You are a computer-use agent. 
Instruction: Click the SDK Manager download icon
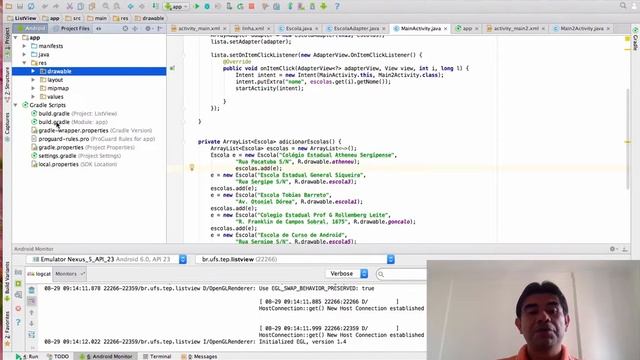[324, 6]
